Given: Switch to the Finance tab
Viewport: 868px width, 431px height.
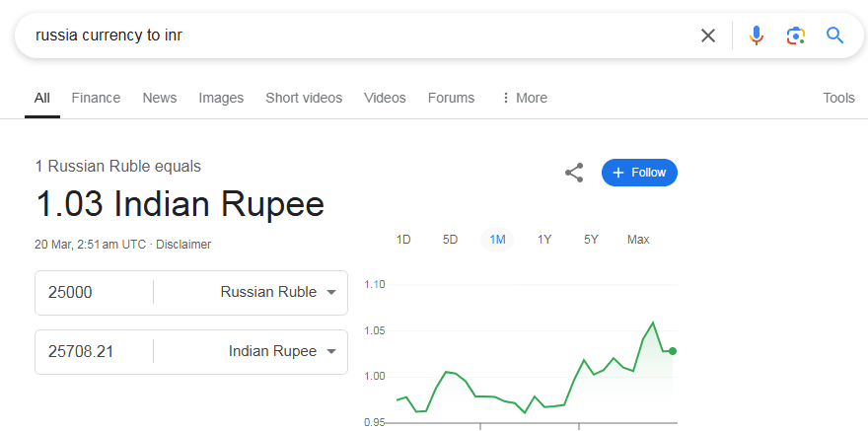Looking at the screenshot, I should (96, 98).
